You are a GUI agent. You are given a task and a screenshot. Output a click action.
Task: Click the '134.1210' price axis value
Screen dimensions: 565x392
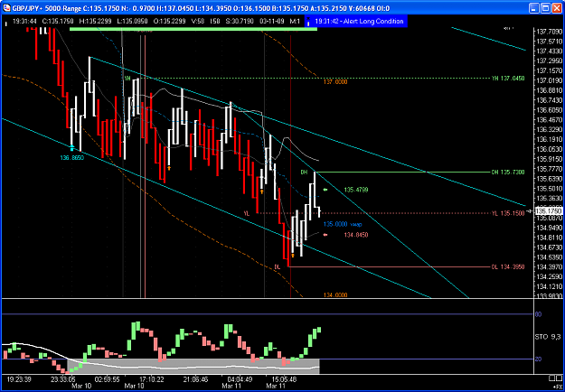[550, 286]
